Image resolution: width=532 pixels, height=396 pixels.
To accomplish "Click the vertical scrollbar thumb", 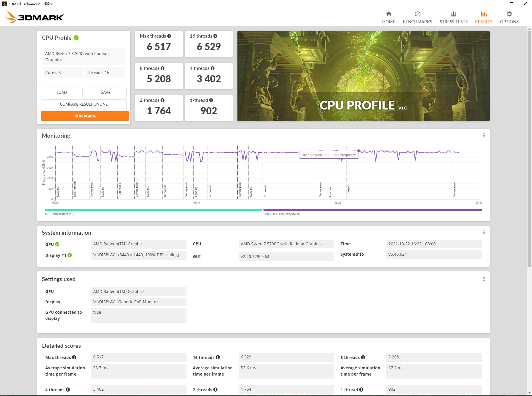I will [529, 149].
